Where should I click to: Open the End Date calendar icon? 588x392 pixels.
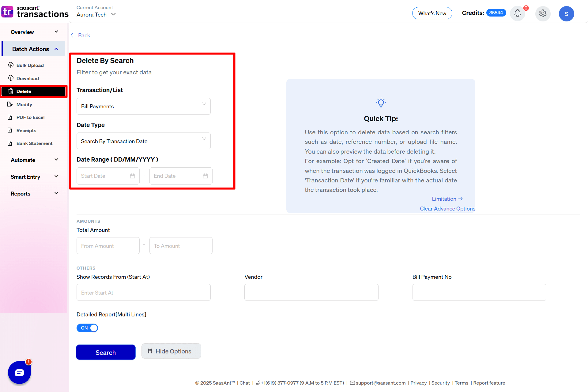pos(205,176)
